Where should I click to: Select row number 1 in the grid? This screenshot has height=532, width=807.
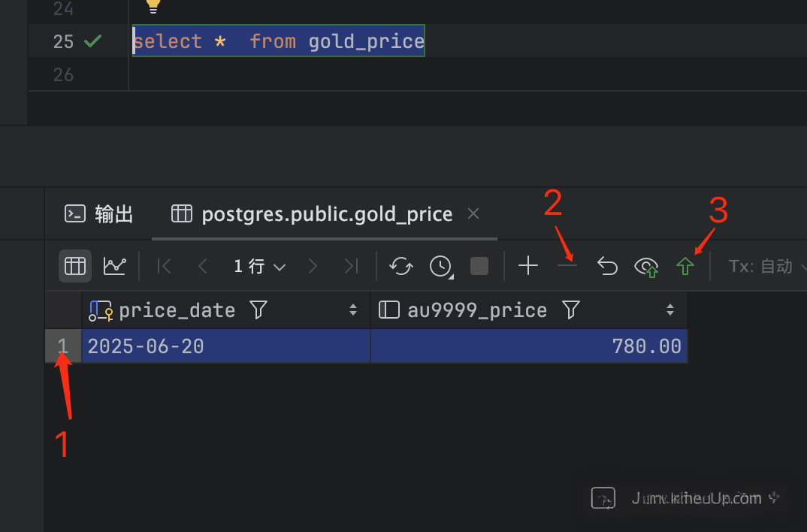pyautogui.click(x=63, y=346)
